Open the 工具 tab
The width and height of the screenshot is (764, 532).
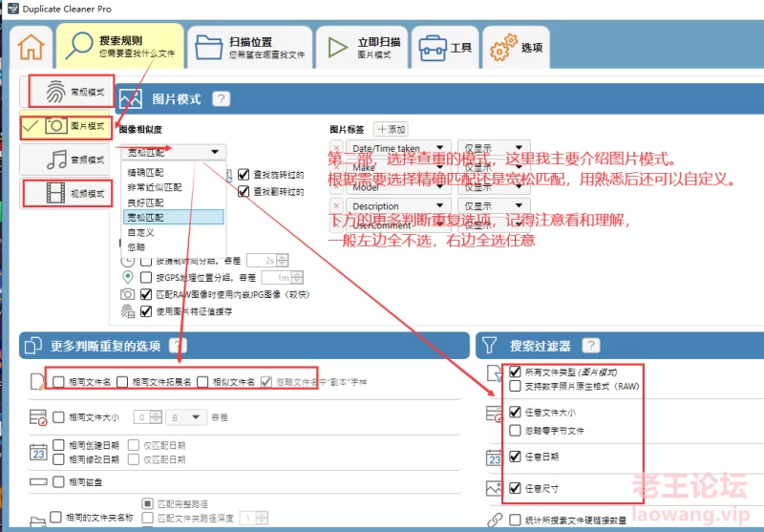pyautogui.click(x=445, y=47)
